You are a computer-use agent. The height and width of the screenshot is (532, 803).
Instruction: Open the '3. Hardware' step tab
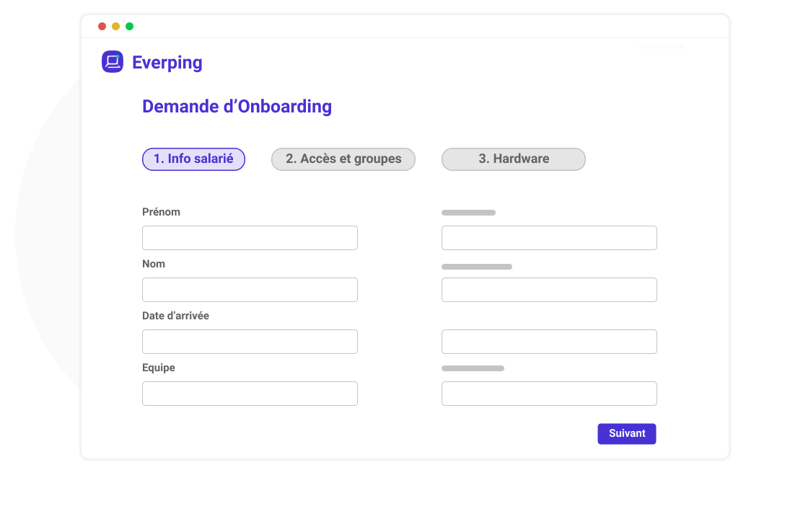click(x=513, y=159)
